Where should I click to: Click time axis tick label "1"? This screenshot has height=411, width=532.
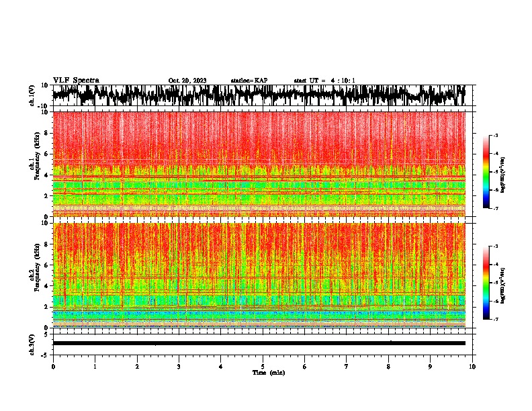click(x=95, y=367)
